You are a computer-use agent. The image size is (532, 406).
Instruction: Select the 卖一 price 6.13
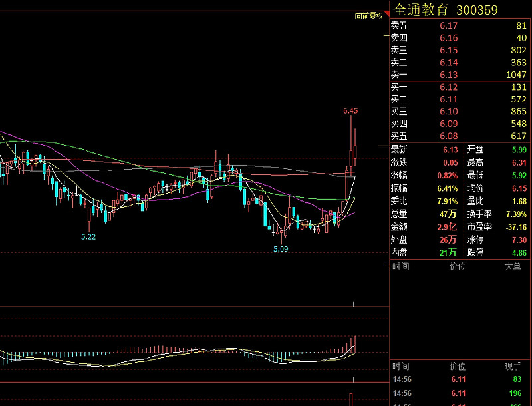pyautogui.click(x=448, y=75)
